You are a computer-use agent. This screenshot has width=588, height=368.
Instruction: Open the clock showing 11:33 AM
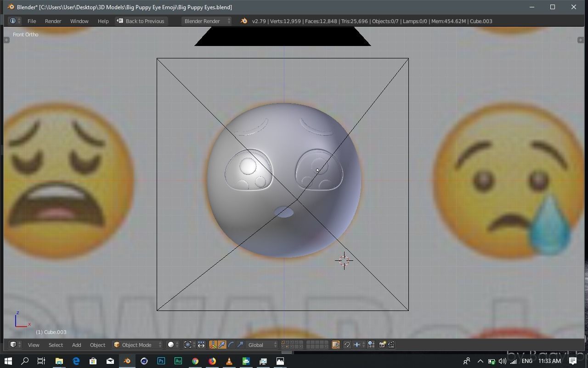(549, 361)
